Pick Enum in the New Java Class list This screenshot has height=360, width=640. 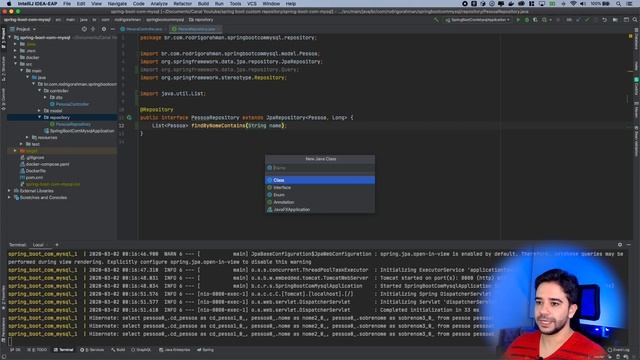tap(320, 195)
